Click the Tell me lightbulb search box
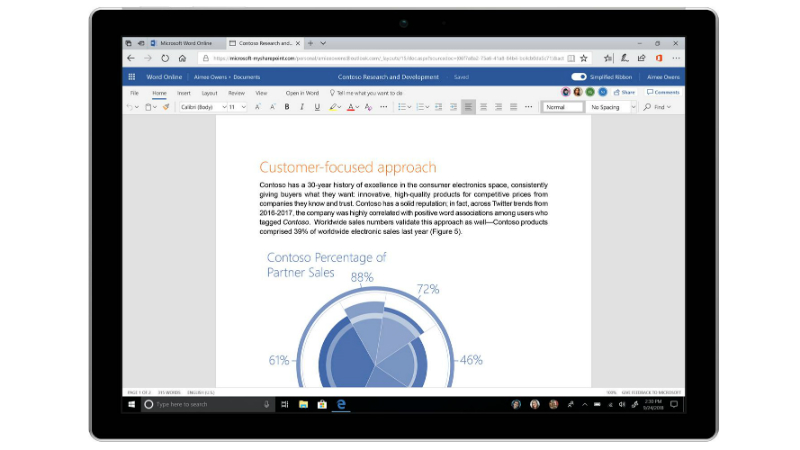800x450 pixels. click(x=366, y=93)
